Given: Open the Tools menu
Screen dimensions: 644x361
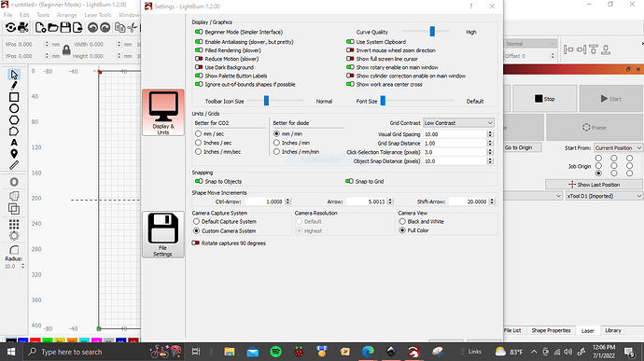Looking at the screenshot, I should pyautogui.click(x=43, y=15).
